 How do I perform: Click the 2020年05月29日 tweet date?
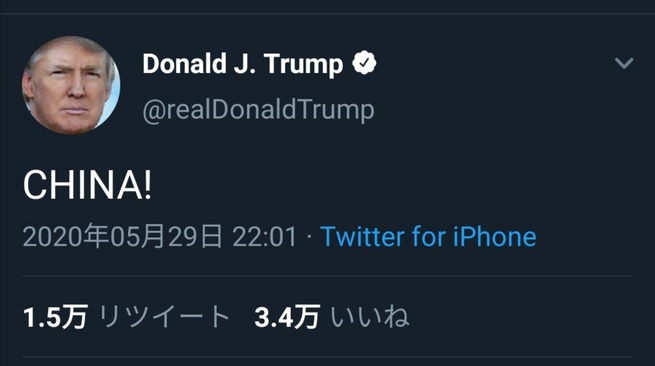tap(123, 236)
